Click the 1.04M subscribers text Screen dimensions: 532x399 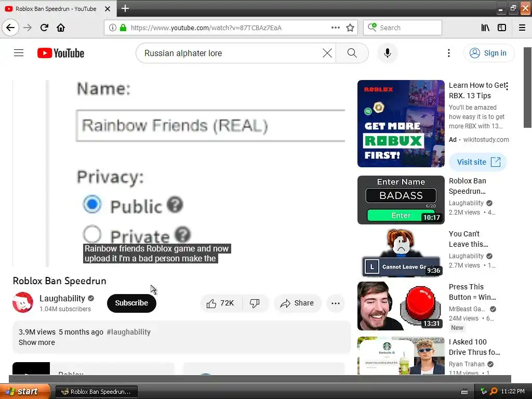[x=65, y=309]
